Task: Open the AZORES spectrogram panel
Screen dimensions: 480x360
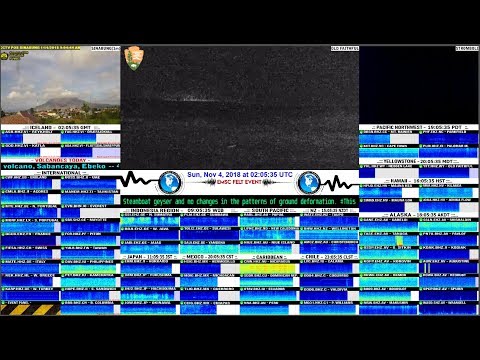Action: 30,197
